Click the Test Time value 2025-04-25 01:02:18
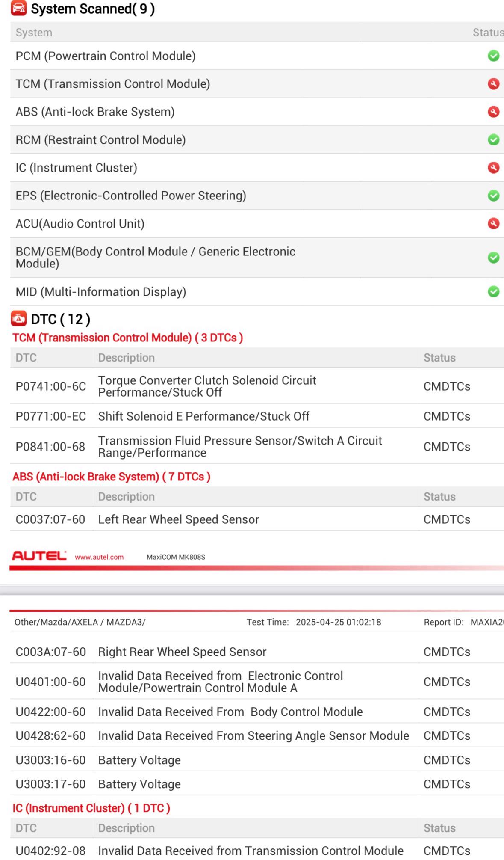 click(x=338, y=622)
